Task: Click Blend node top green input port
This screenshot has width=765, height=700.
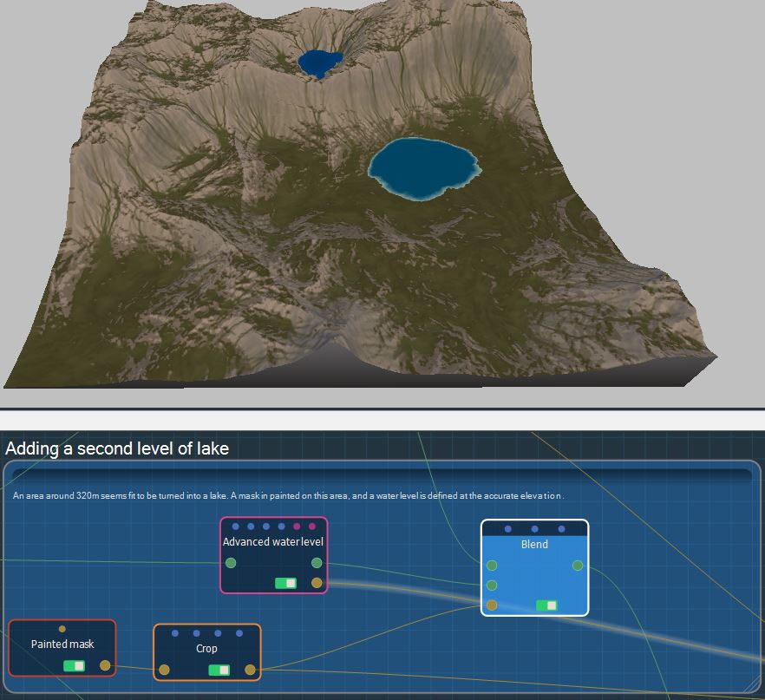Action: [x=492, y=566]
